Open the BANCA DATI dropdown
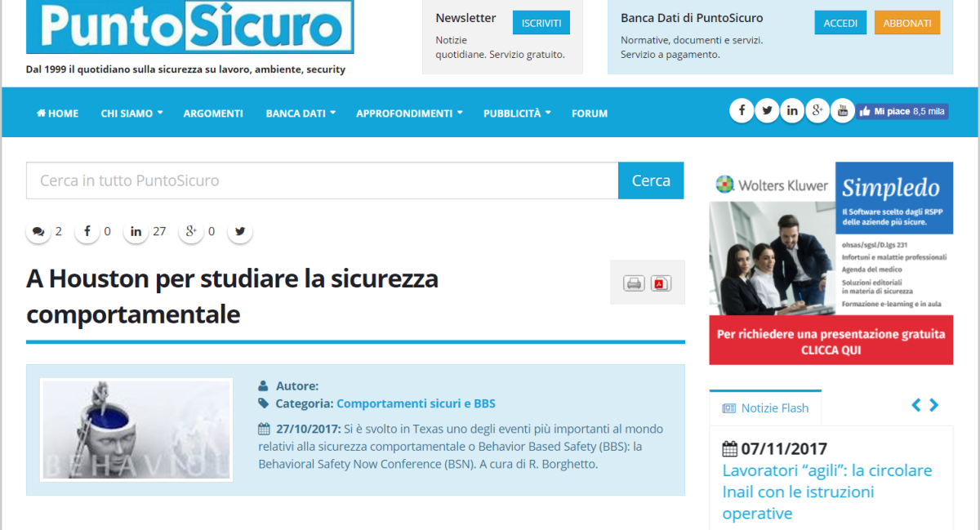 pyautogui.click(x=300, y=114)
